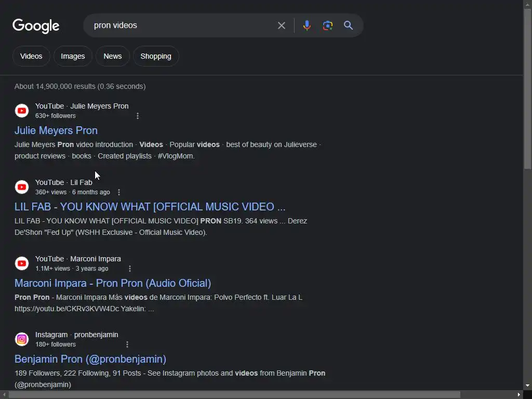
Task: Open Benjamin Pron (@pronbenjamin) result link
Action: (x=90, y=359)
